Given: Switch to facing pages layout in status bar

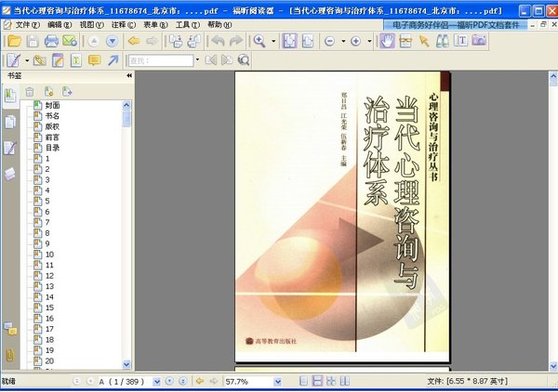Looking at the screenshot, I should pos(344,382).
